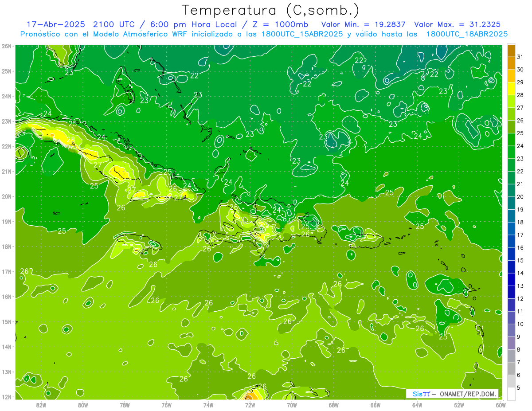The image size is (532, 411).
Task: Click the legend value "5"
Action: (519, 388)
